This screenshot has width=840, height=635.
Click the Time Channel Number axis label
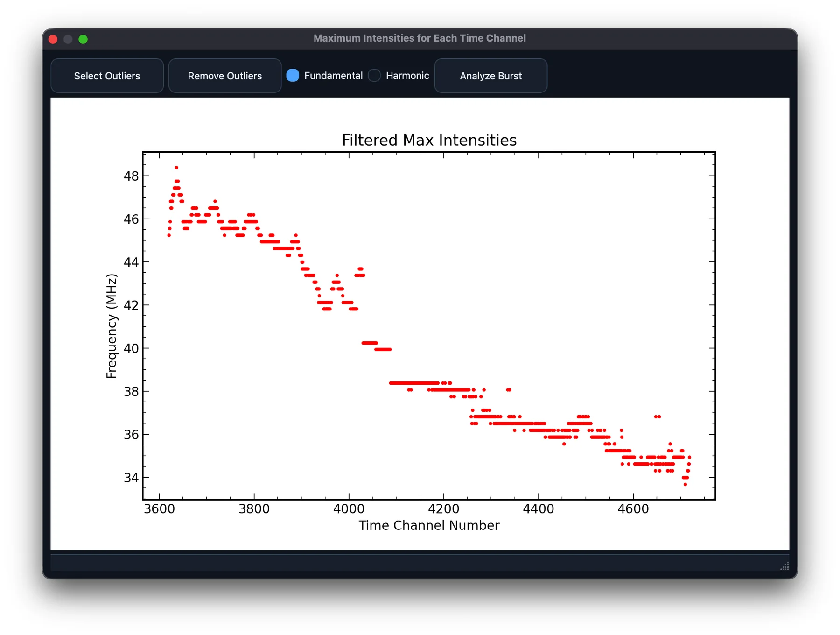429,525
